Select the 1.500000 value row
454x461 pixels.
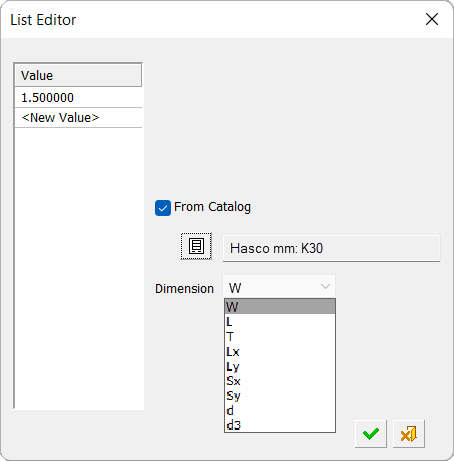(79, 98)
